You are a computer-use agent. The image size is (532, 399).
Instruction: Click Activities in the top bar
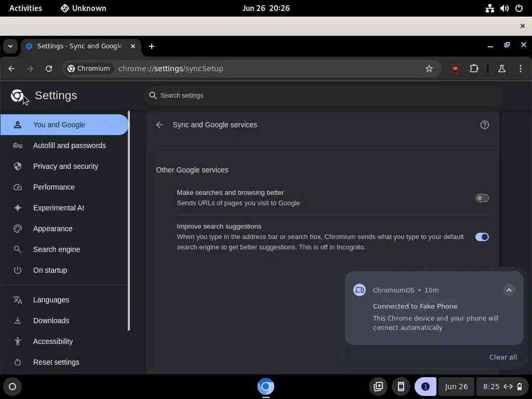click(x=25, y=8)
